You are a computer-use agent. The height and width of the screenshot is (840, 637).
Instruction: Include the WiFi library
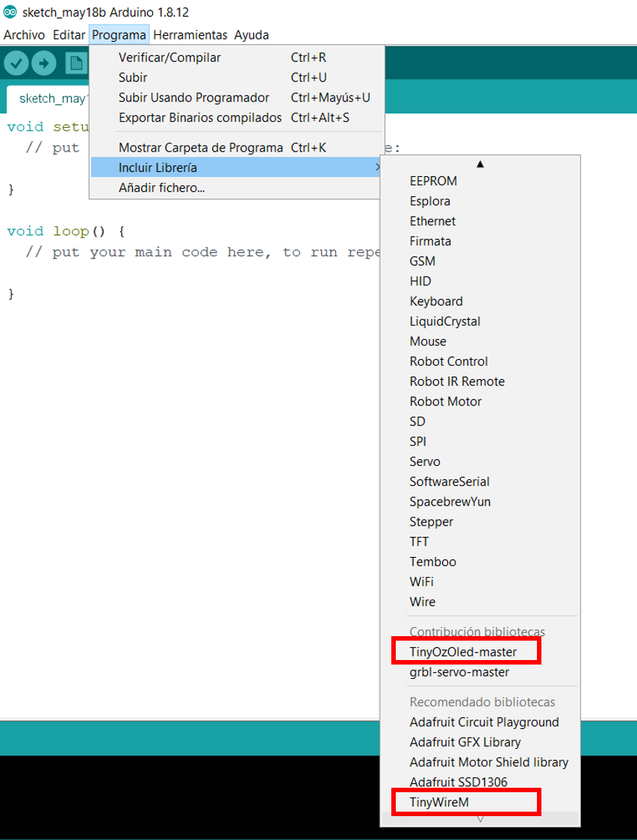[480, 582]
